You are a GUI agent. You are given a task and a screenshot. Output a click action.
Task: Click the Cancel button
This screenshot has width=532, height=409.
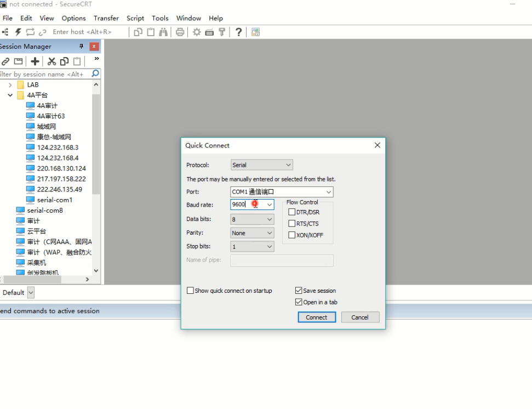point(360,317)
